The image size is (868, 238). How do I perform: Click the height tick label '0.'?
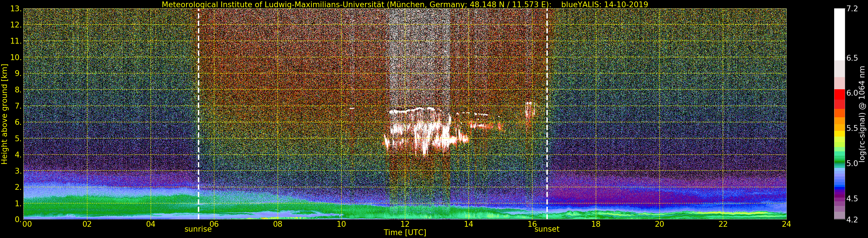point(18,220)
